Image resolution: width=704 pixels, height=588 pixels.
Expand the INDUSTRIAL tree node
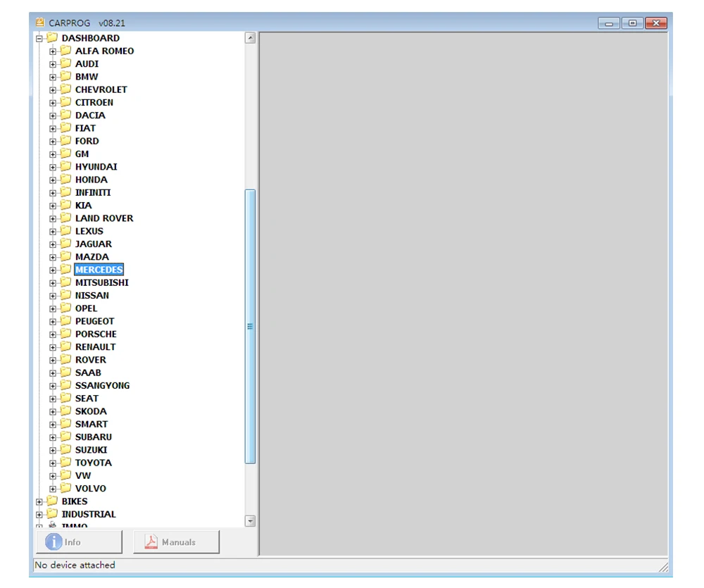point(39,515)
